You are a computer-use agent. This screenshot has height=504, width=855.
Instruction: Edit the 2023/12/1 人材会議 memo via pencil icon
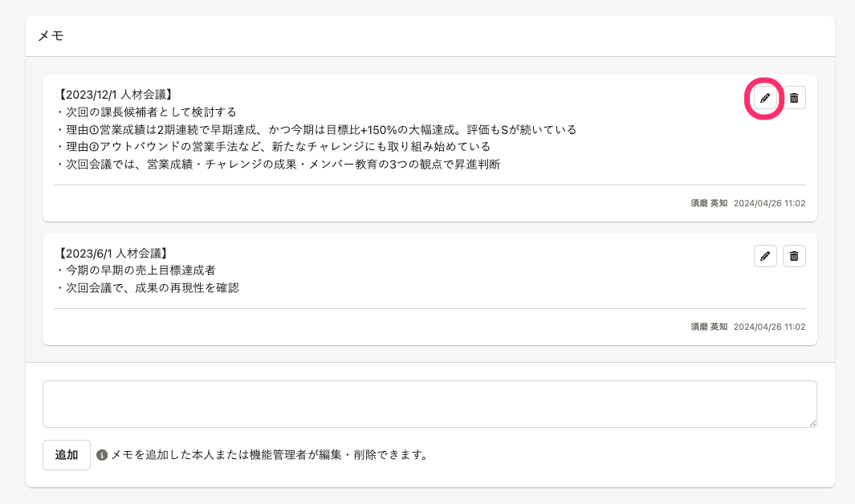(x=765, y=98)
